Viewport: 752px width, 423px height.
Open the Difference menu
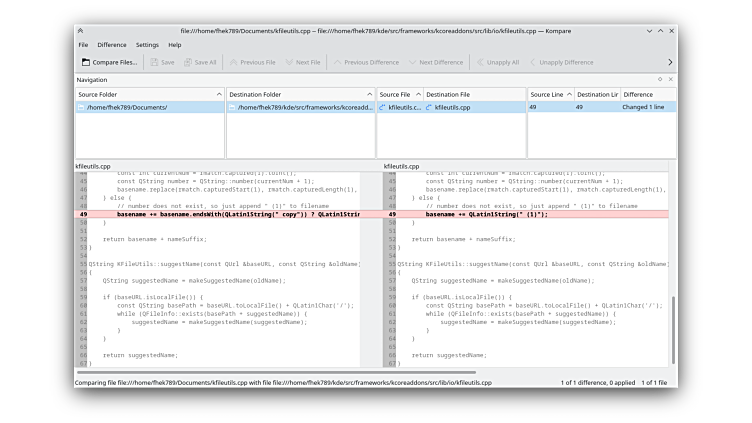point(111,45)
